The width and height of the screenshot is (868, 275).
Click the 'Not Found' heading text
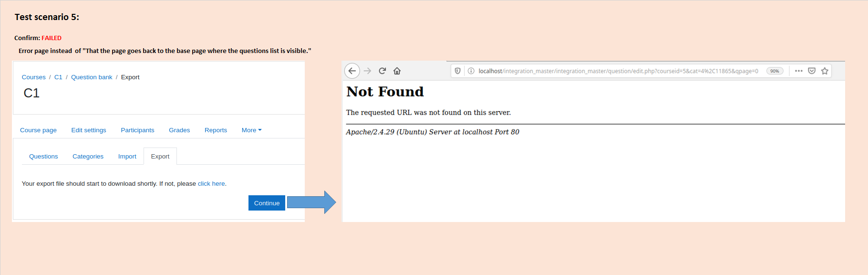(385, 92)
